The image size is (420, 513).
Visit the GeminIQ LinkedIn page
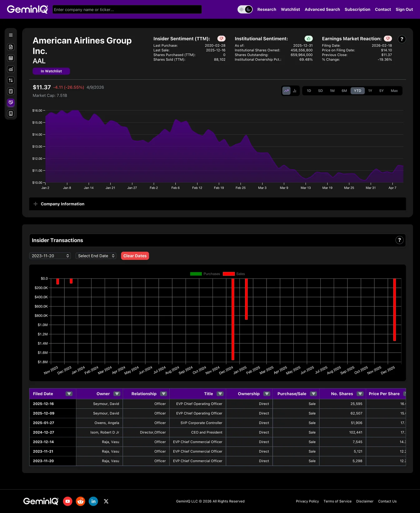point(93,501)
